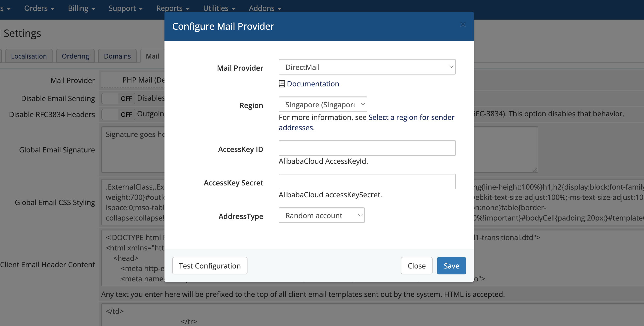Save the mail provider configuration
This screenshot has width=644, height=326.
(451, 266)
